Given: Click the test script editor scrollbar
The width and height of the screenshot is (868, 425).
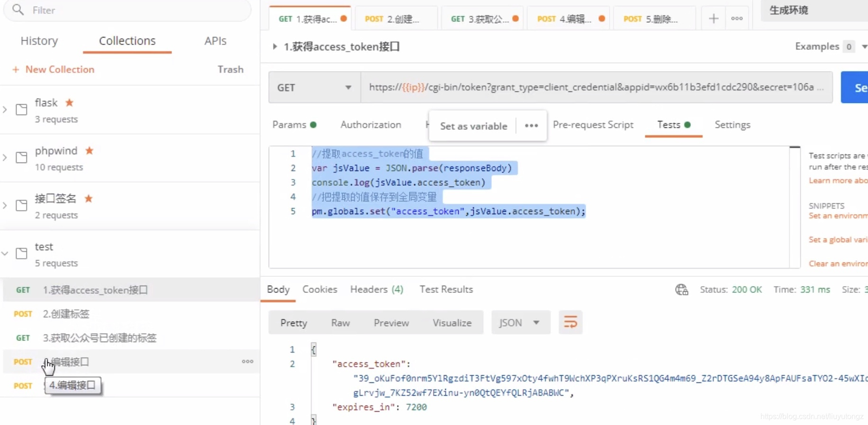Looking at the screenshot, I should coord(795,207).
